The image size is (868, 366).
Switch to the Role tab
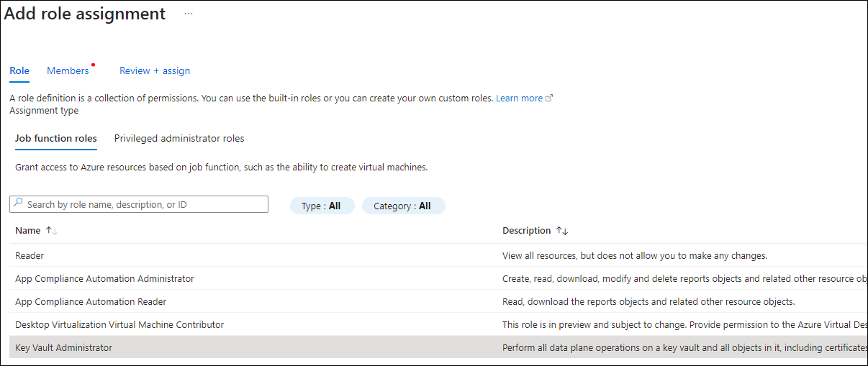pos(19,70)
